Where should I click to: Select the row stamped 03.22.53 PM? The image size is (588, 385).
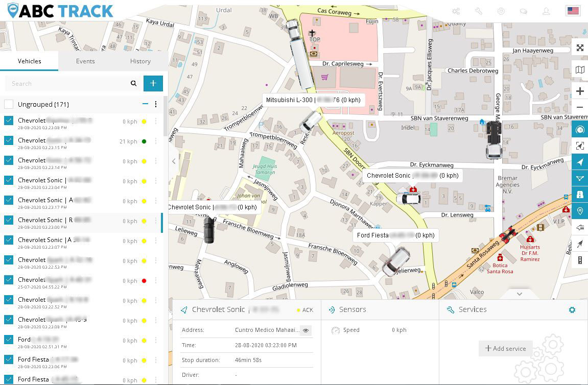coord(81,262)
